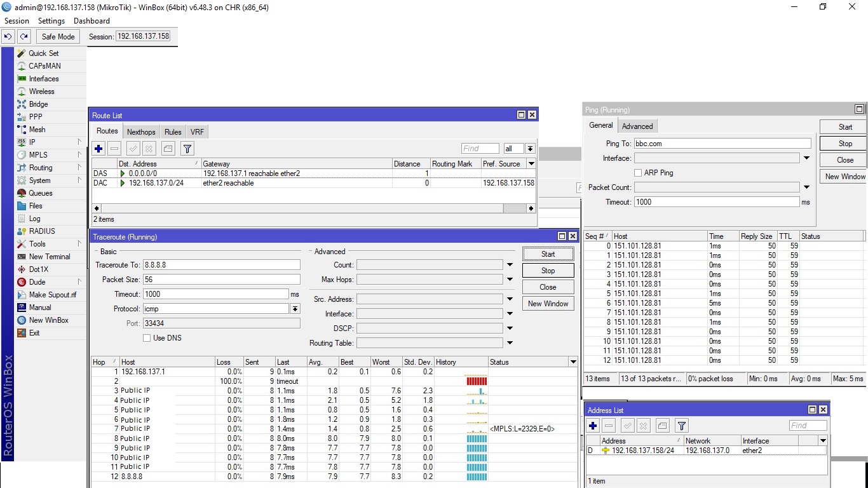Click the undo arrow icon in toolbar

point(8,37)
